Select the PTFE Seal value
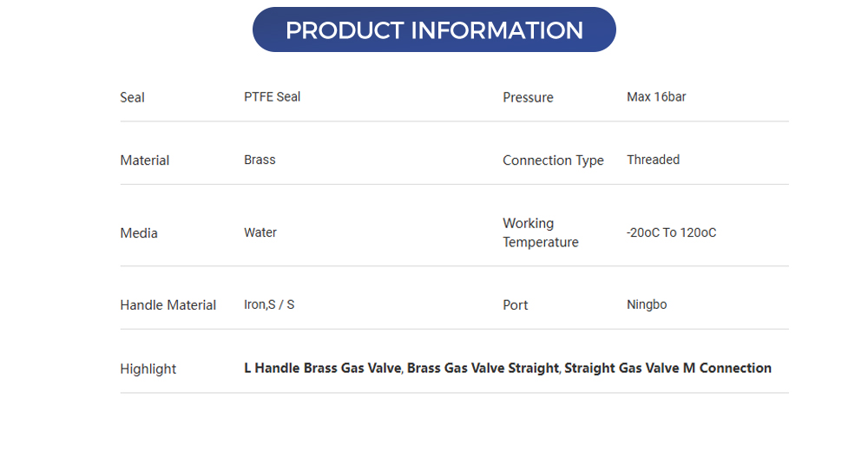The height and width of the screenshot is (464, 868). coord(273,97)
